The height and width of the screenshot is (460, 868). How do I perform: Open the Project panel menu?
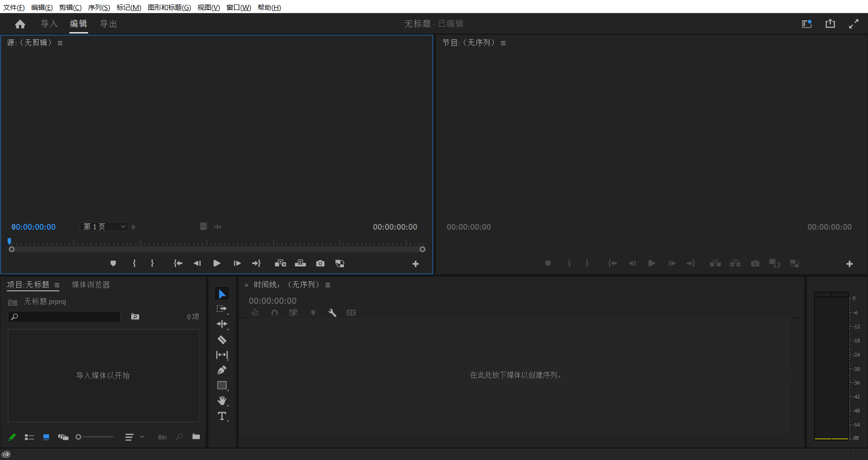[57, 285]
